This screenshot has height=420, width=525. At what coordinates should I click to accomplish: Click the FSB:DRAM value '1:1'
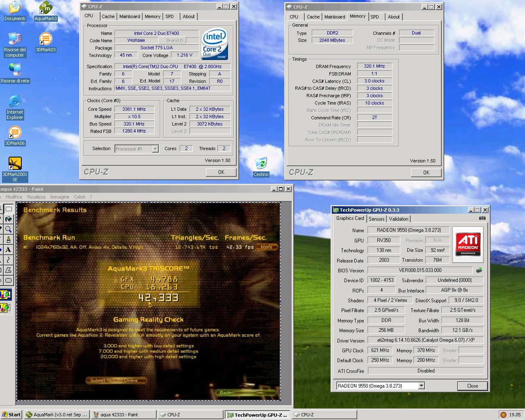tap(374, 73)
